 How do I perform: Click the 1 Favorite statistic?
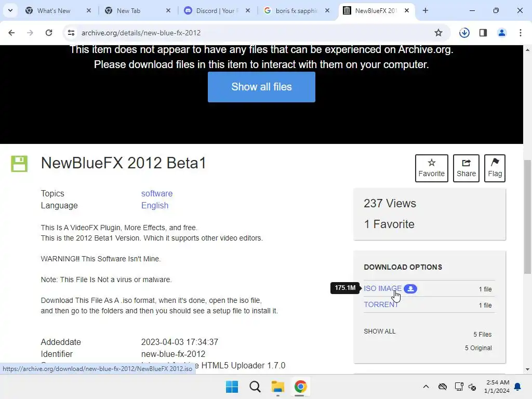point(389,224)
